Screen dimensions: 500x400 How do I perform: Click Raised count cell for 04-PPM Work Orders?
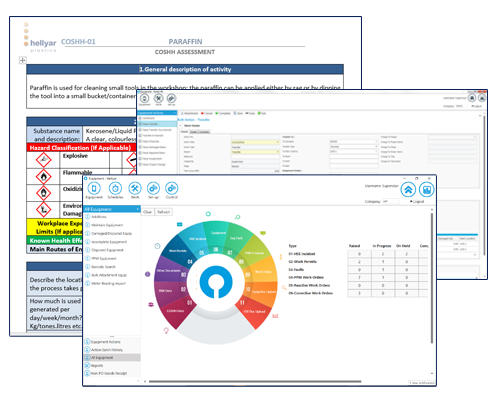click(359, 277)
